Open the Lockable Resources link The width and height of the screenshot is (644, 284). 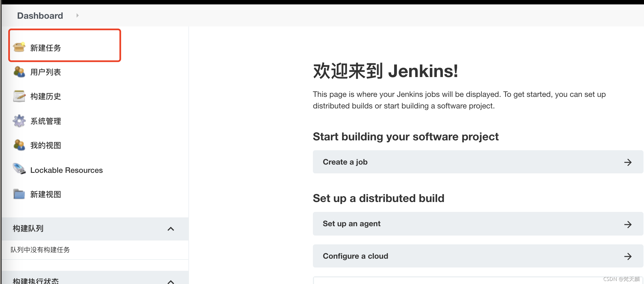click(x=66, y=170)
